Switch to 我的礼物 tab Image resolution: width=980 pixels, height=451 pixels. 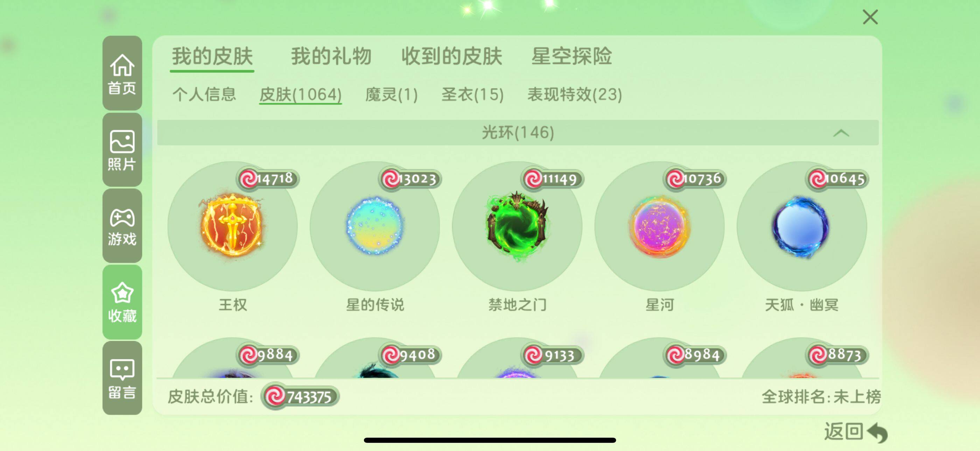(331, 56)
